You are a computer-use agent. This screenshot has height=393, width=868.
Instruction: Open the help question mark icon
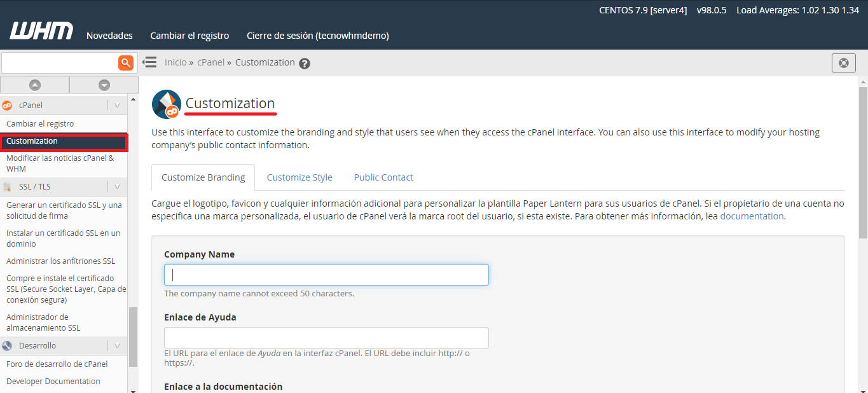click(x=305, y=64)
